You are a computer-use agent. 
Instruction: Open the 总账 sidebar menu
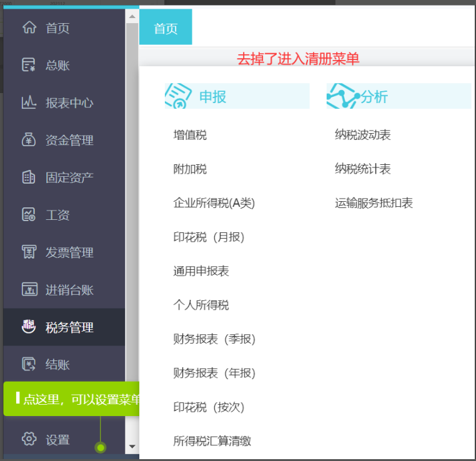[64, 65]
